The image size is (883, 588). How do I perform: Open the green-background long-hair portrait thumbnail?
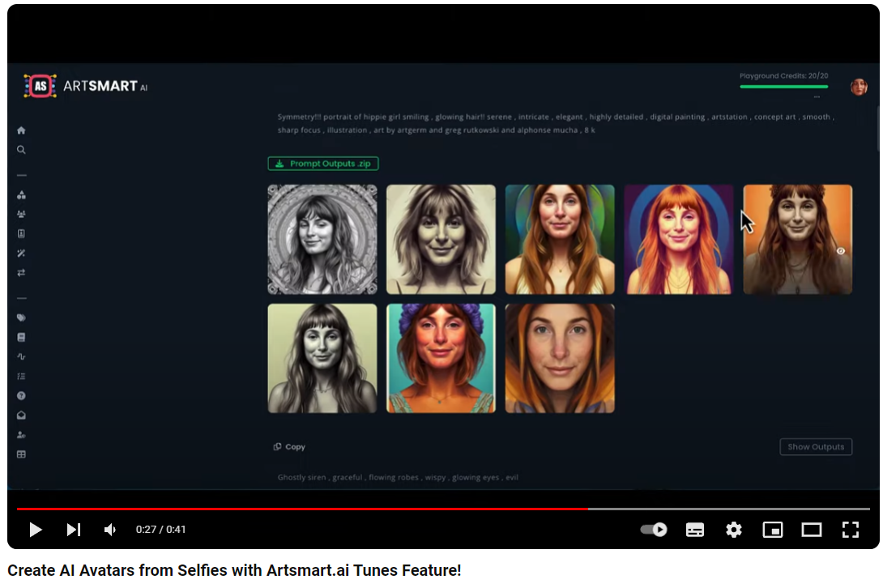(x=560, y=240)
